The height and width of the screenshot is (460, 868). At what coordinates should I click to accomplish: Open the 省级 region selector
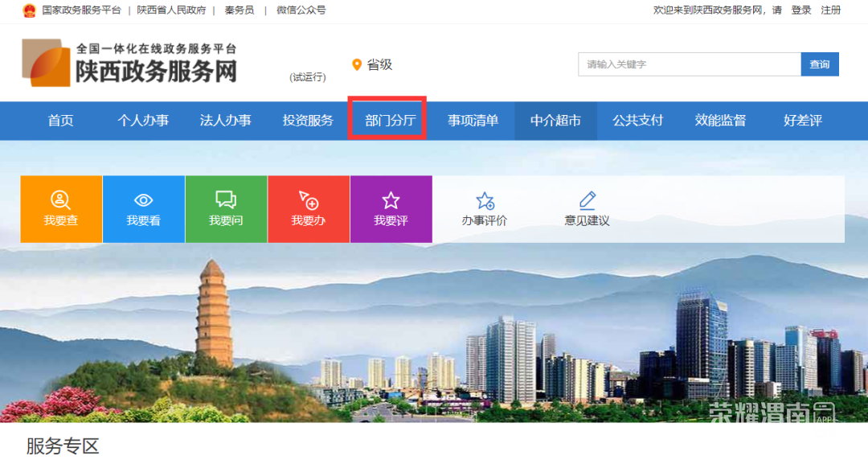(x=373, y=65)
